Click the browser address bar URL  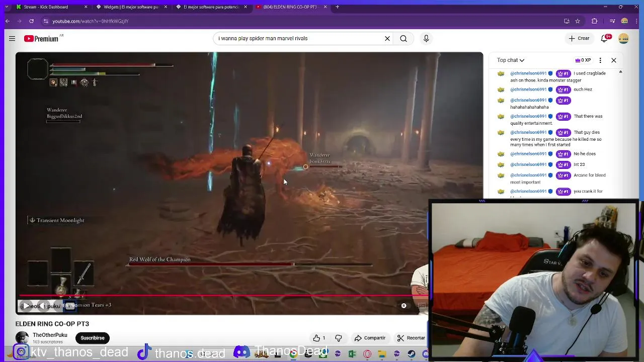tap(91, 21)
